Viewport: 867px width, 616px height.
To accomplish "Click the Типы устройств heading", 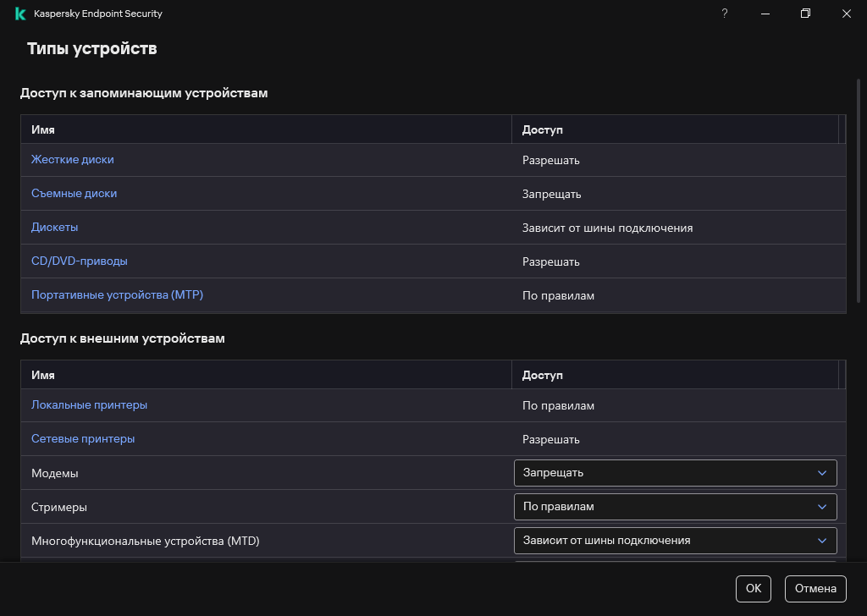I will coord(91,48).
